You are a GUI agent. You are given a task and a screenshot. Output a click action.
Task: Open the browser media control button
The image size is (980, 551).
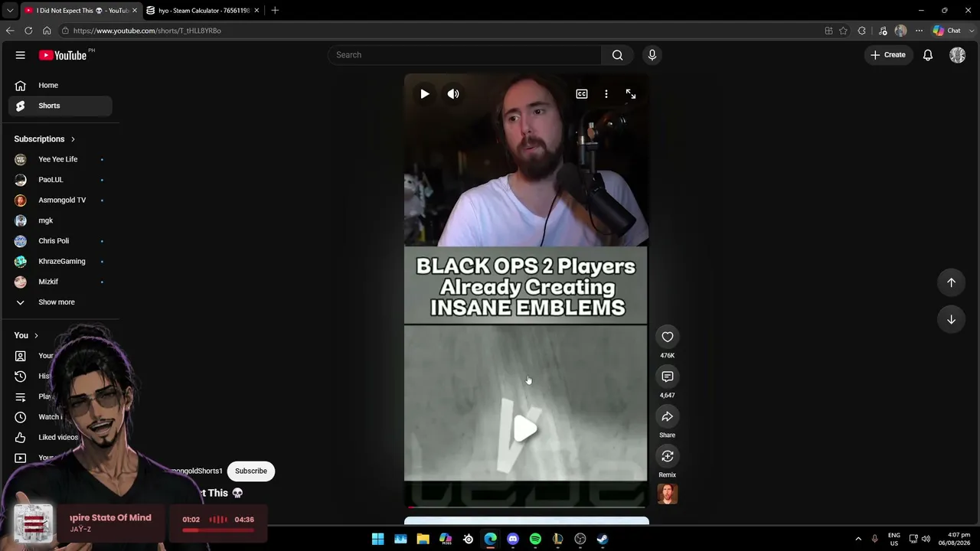coord(883,31)
